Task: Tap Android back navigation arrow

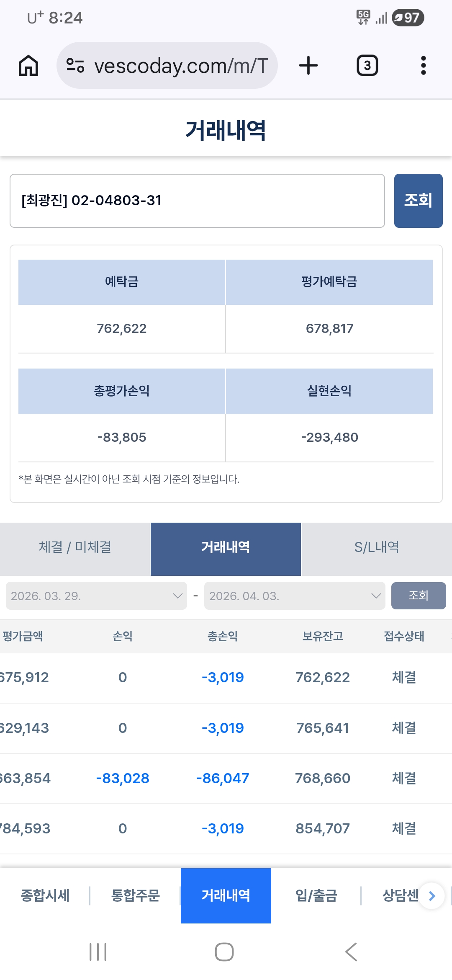Action: pos(351,952)
